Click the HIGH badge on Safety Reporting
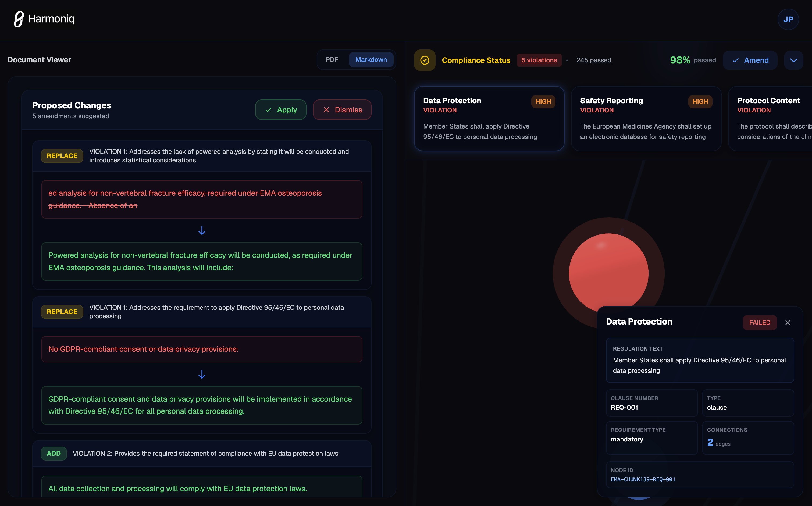The image size is (812, 506). [700, 101]
